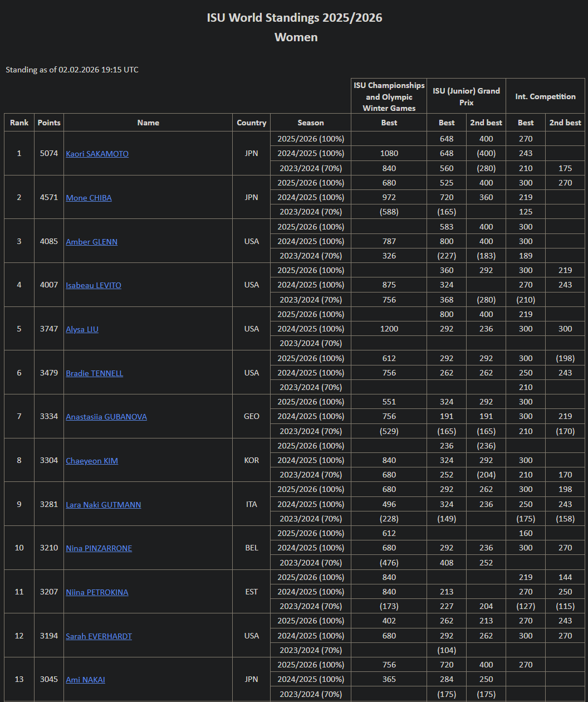
Task: Click Gutmann's points 3281
Action: click(x=49, y=504)
